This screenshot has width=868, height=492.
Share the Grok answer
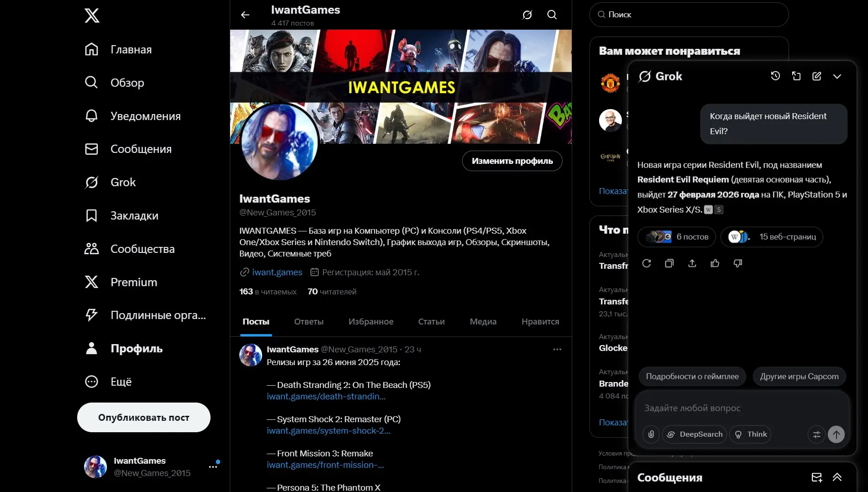pos(692,263)
